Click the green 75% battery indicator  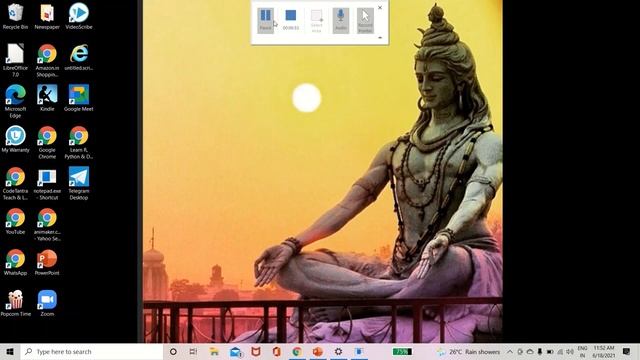[402, 351]
